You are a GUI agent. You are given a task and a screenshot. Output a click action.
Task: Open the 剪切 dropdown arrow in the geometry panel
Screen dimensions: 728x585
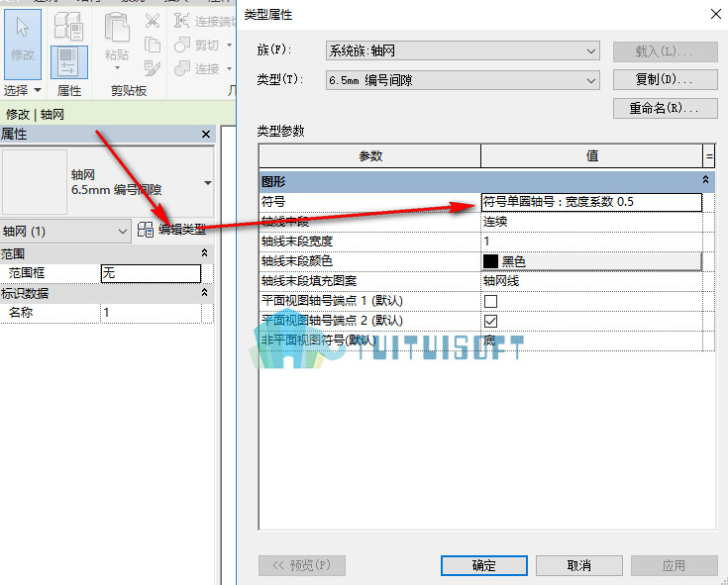click(229, 45)
